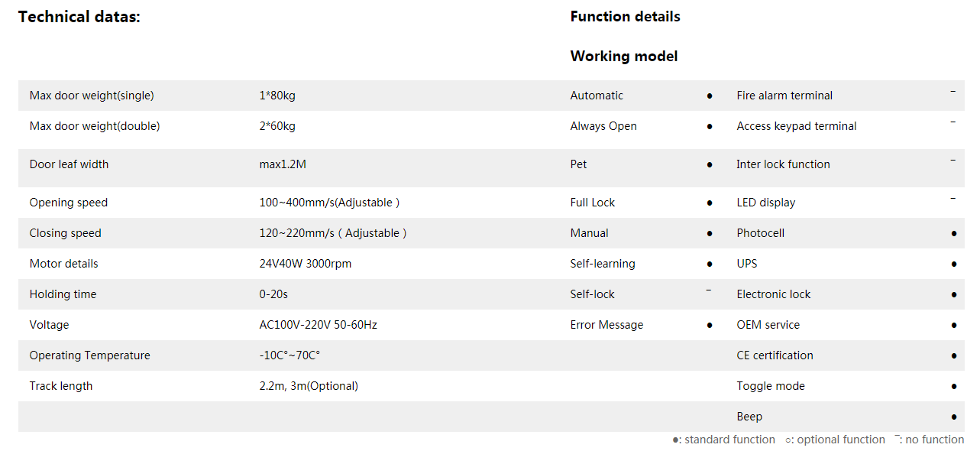This screenshot has height=464, width=980.
Task: Click the Operating Temperature label
Action: (89, 355)
